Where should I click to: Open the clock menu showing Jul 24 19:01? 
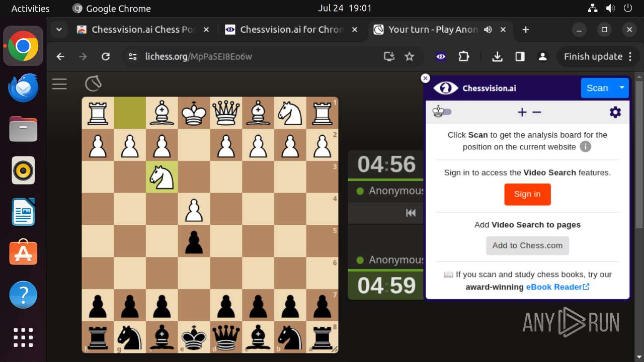click(345, 8)
